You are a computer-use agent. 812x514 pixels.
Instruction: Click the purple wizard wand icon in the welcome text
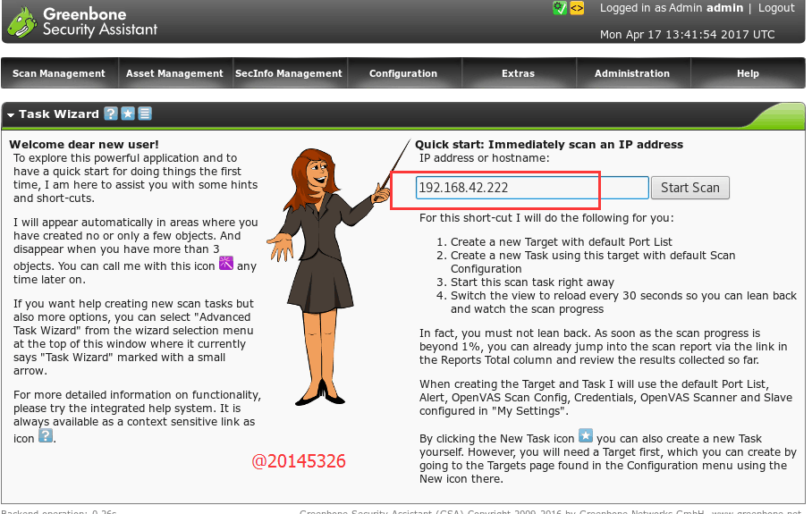226,263
